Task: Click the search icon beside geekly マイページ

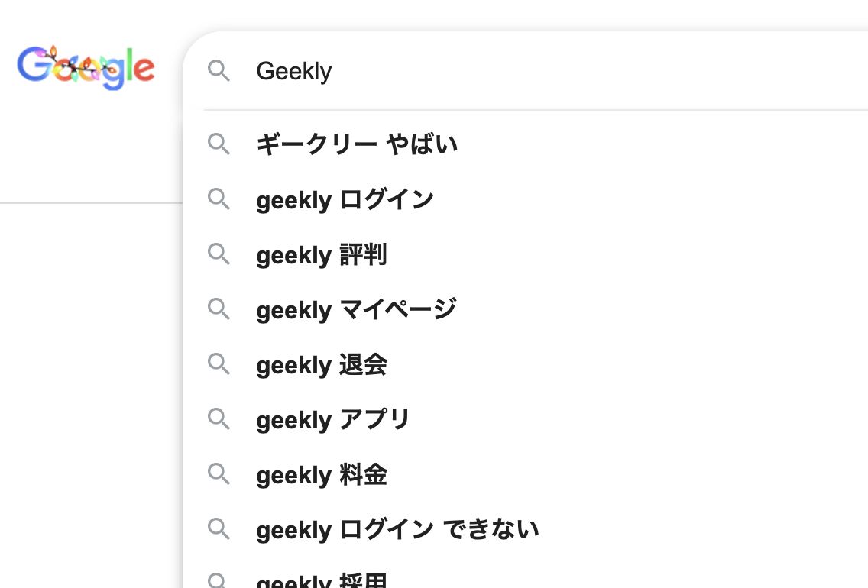Action: pos(219,309)
